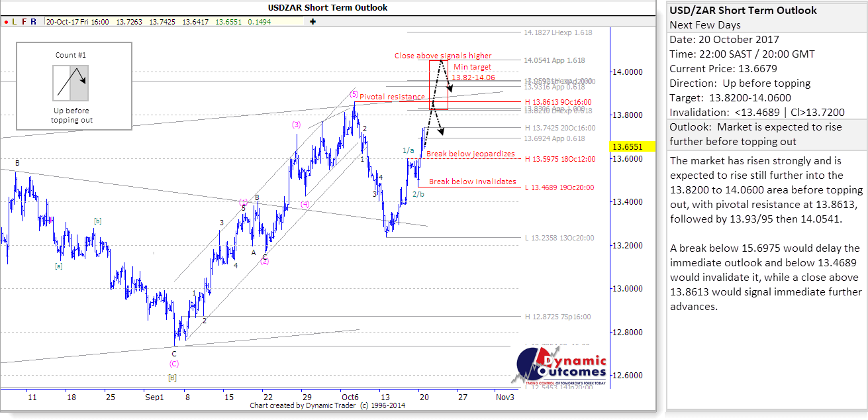Click the magenta (C) wave label at the September low

coord(174,364)
